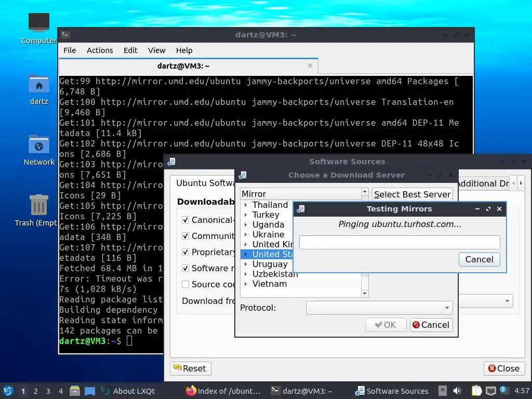532x399 pixels.
Task: Cancel the Choose a Download Server dialog
Action: coord(431,325)
